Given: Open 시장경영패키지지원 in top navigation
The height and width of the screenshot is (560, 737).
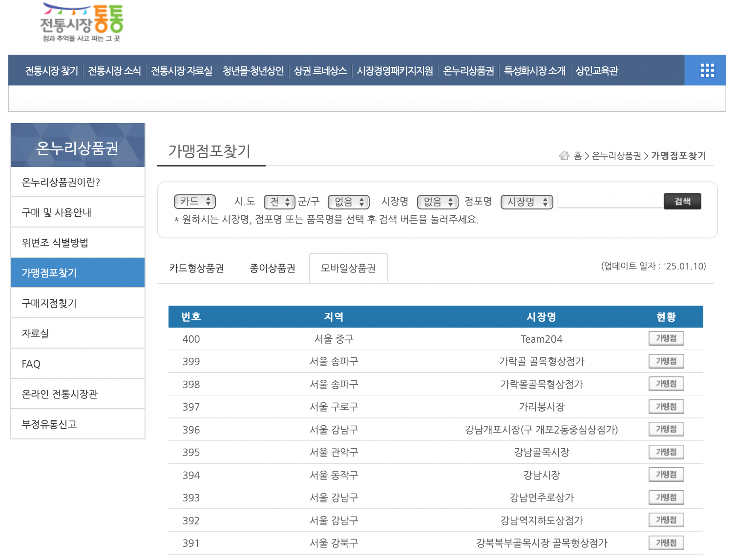Looking at the screenshot, I should (x=395, y=71).
